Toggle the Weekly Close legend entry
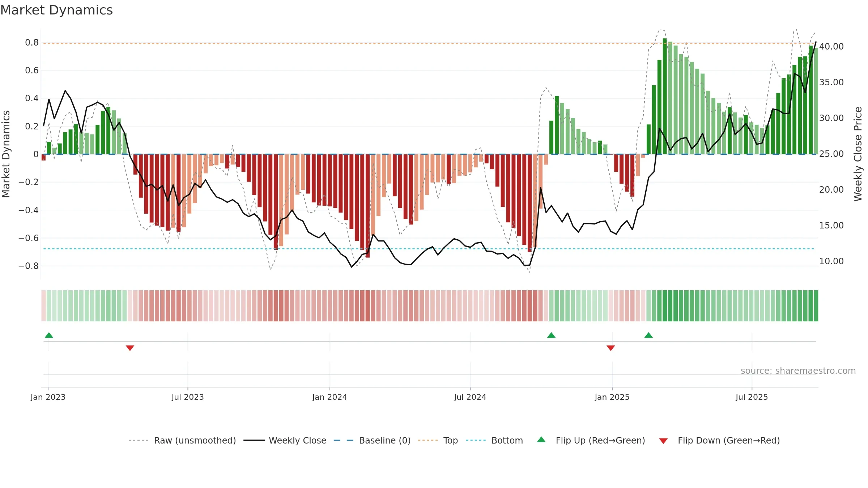Image resolution: width=868 pixels, height=488 pixels. (x=285, y=440)
